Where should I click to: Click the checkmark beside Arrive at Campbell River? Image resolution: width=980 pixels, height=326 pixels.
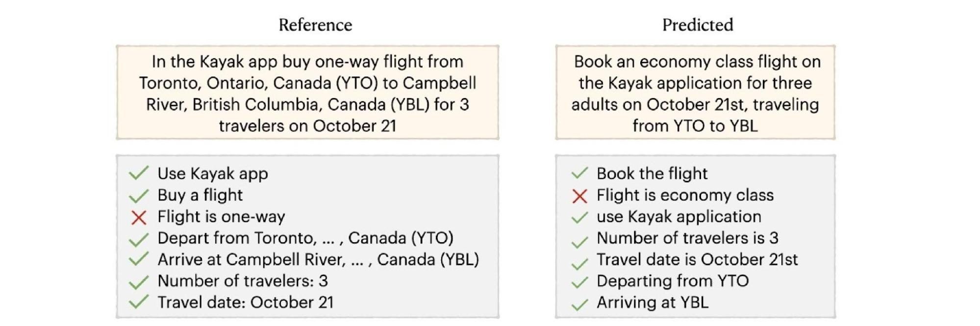coord(139,259)
